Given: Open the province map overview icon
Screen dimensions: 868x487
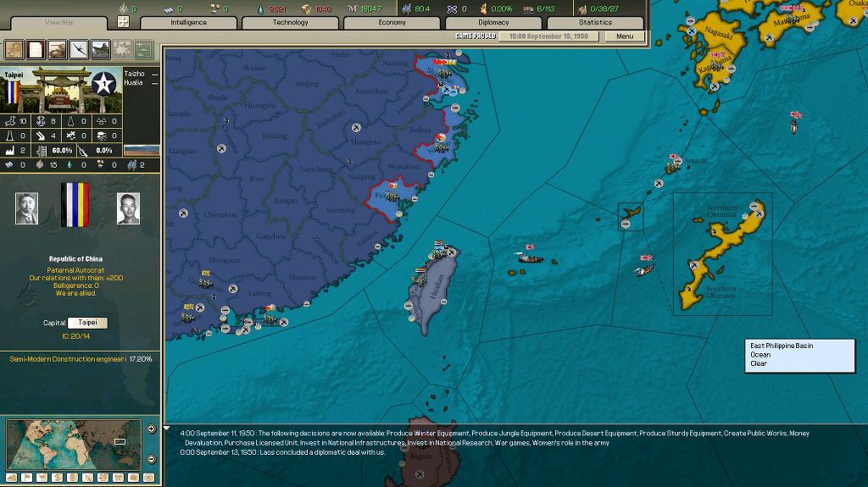Looking at the screenshot, I should [14, 50].
